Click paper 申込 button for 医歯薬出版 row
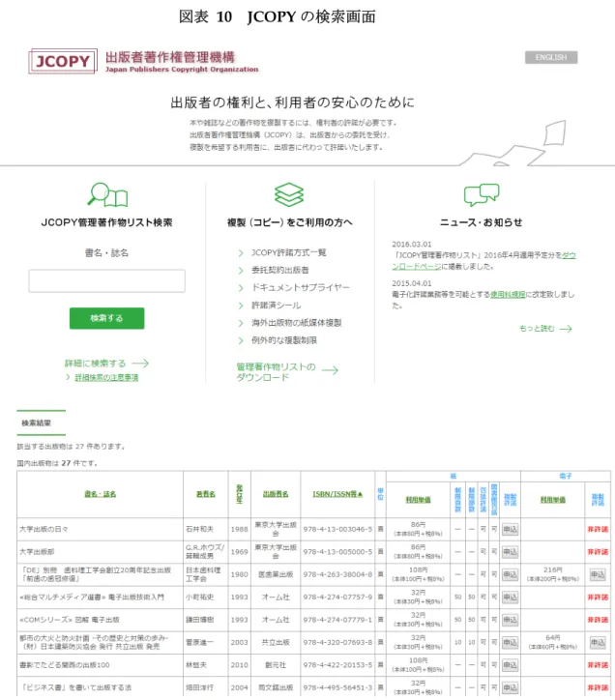The height and width of the screenshot is (700, 615). click(510, 574)
